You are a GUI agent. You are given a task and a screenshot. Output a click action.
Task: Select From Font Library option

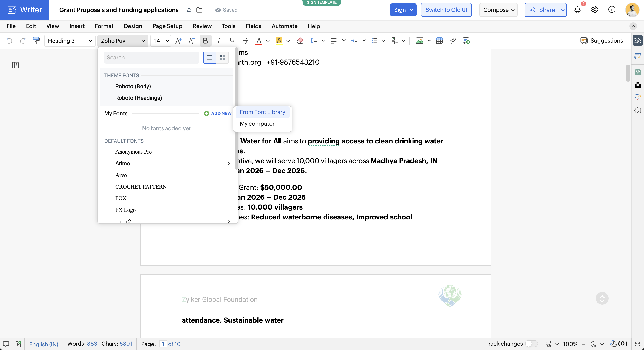[262, 112]
